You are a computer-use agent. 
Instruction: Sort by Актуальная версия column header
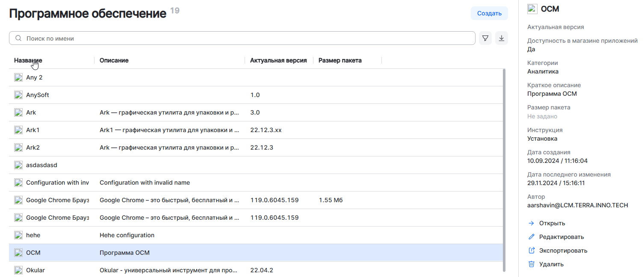(278, 60)
